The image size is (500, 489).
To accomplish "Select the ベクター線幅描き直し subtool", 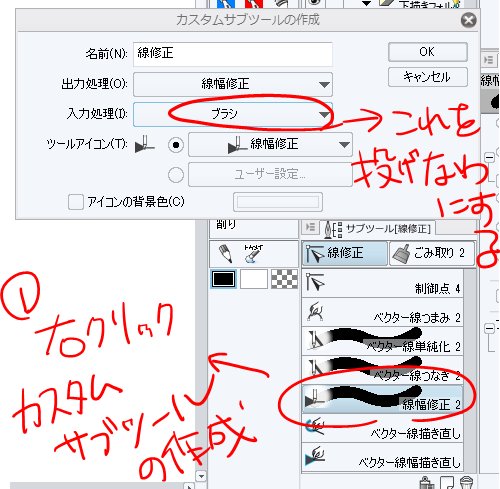I will coord(382,457).
